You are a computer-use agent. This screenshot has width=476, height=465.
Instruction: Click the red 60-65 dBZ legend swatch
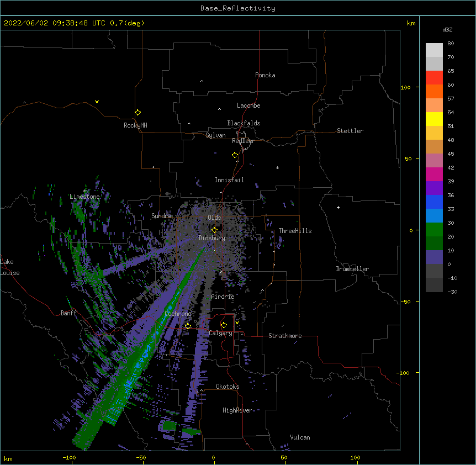[x=434, y=78]
